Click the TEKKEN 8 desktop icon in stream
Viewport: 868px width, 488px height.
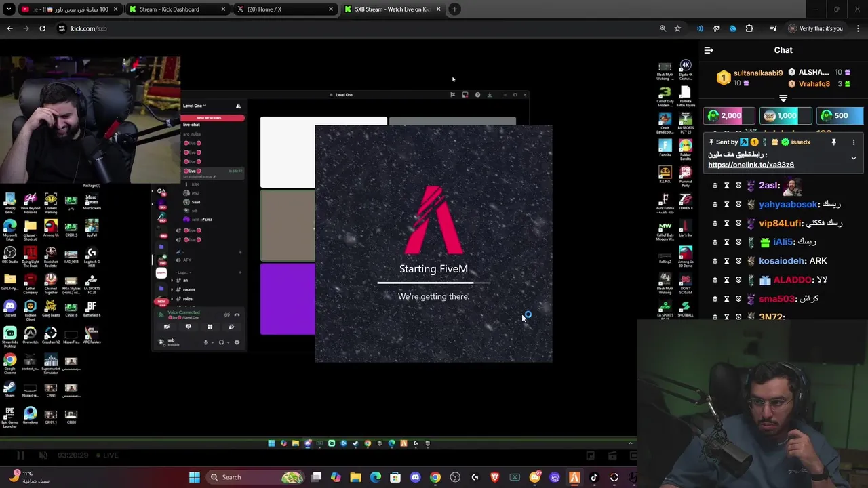coord(686,202)
